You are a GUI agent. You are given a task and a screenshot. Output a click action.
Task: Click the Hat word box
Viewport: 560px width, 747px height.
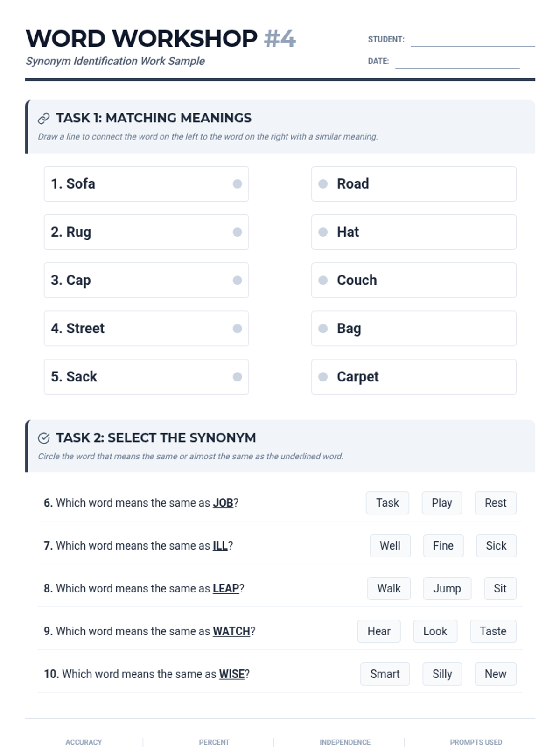414,232
